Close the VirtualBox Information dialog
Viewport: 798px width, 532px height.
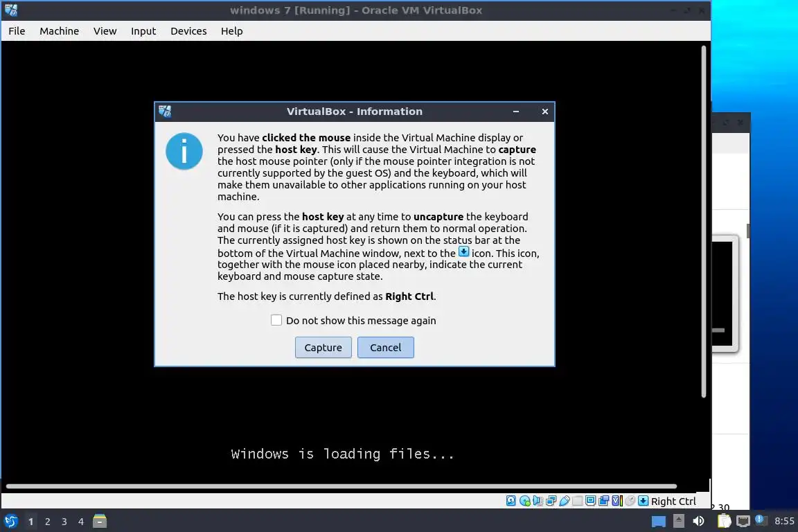pos(545,112)
